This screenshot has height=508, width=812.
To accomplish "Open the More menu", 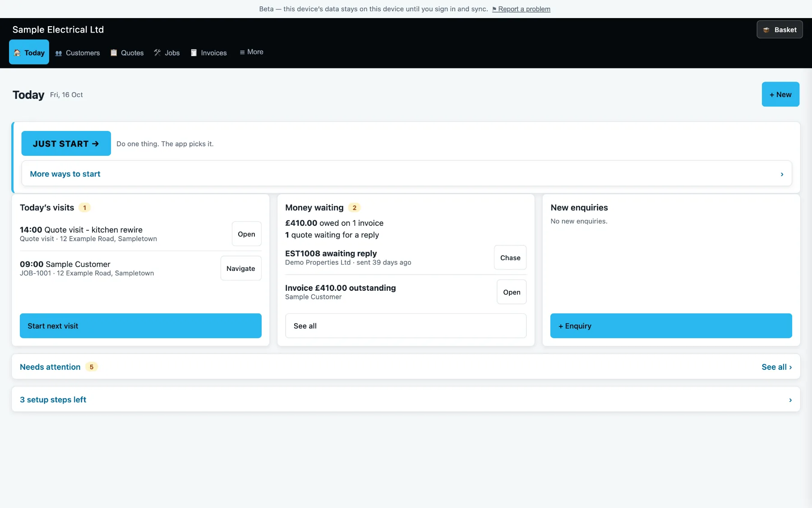I will coord(251,52).
